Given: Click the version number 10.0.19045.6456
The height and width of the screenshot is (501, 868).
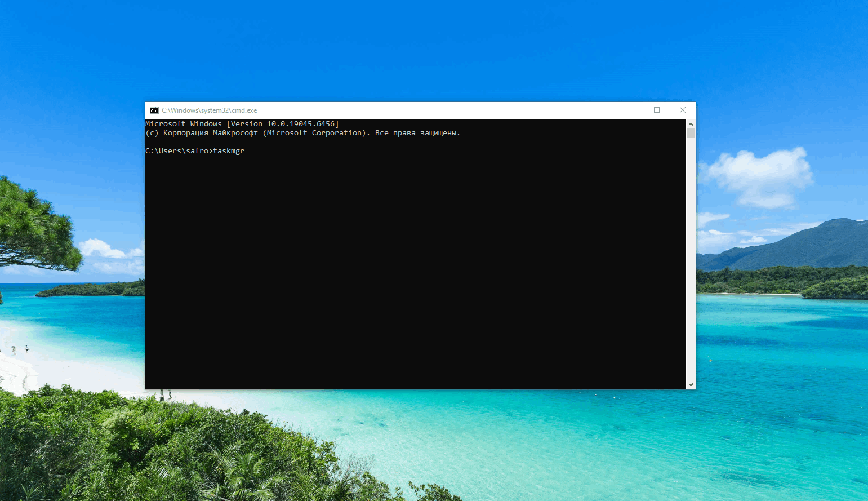Looking at the screenshot, I should click(301, 124).
